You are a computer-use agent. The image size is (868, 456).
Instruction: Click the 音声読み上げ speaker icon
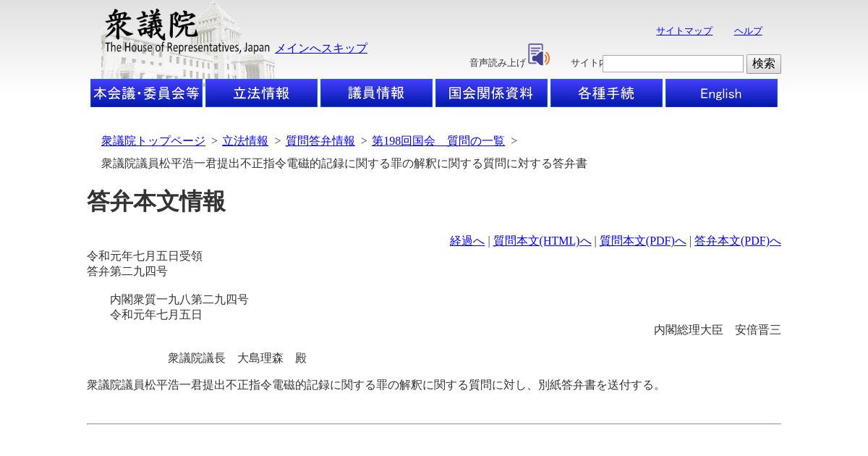coord(539,54)
